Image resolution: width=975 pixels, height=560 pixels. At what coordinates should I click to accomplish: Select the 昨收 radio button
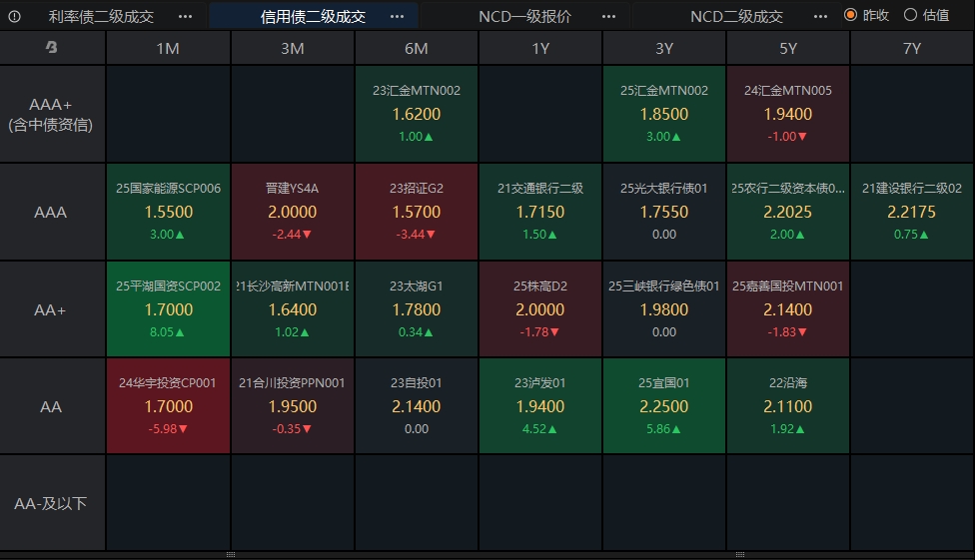coord(851,15)
